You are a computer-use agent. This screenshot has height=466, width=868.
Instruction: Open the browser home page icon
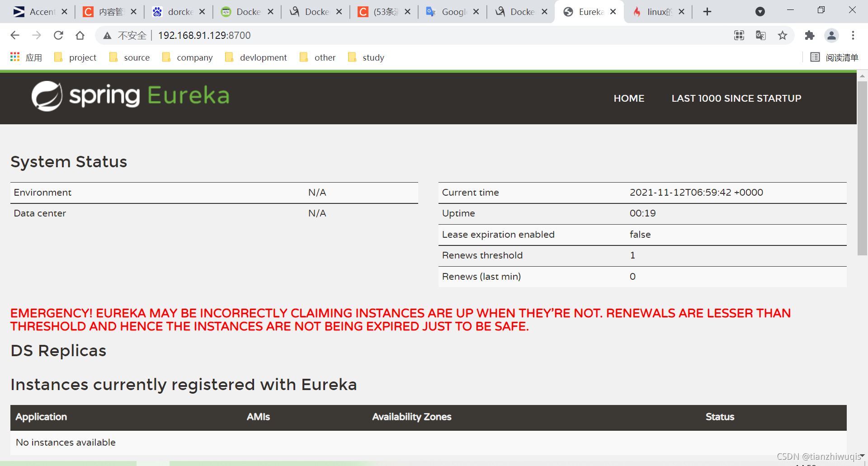[x=80, y=35]
